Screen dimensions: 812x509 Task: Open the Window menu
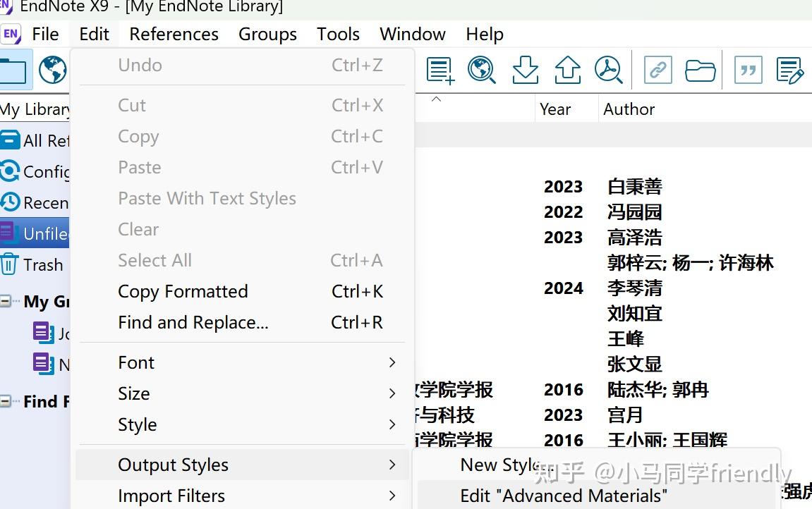413,34
